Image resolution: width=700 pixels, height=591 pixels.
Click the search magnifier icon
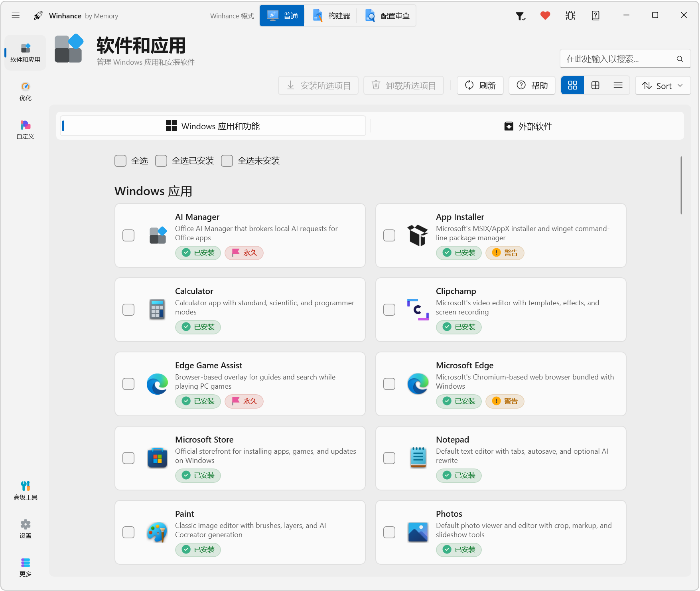[x=680, y=59]
